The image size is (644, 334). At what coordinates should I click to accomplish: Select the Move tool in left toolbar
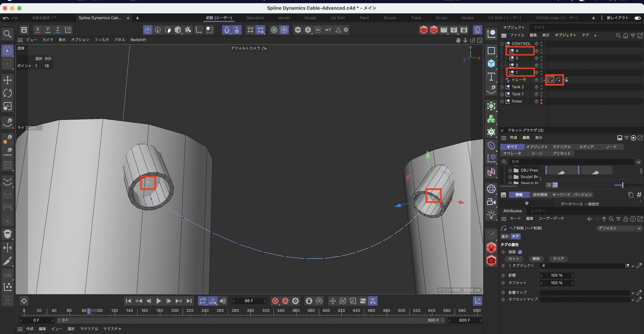click(7, 80)
